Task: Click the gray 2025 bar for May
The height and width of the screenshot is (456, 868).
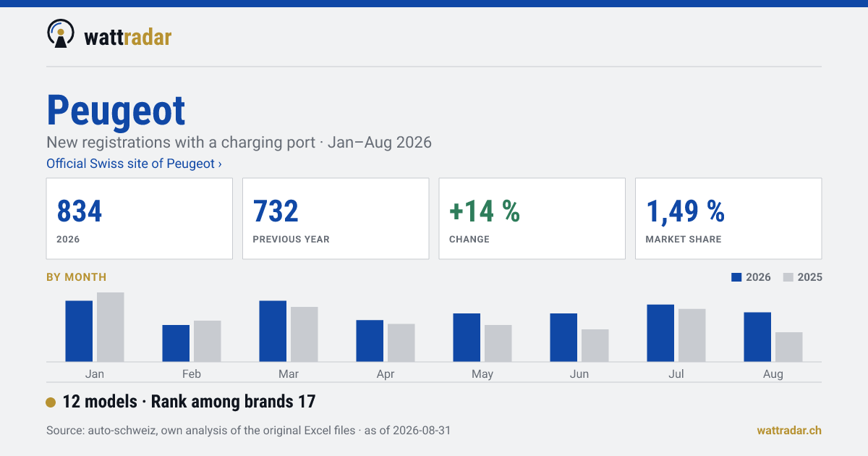Action: (x=498, y=343)
